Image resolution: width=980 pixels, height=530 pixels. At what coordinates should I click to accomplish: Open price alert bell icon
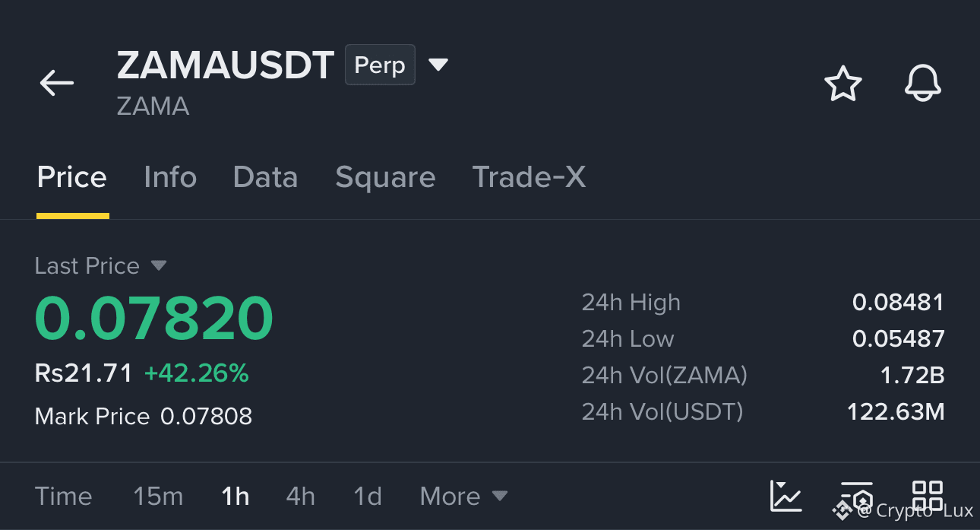[923, 83]
